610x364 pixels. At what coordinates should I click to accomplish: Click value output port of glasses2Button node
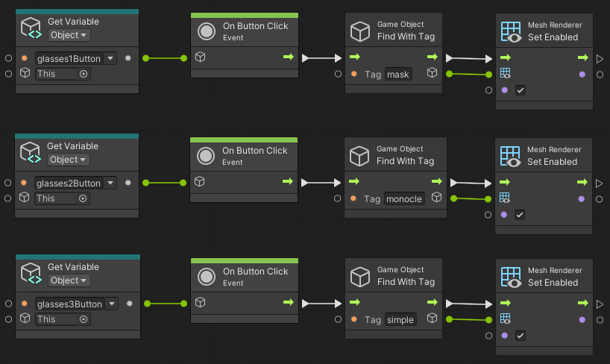(x=128, y=183)
